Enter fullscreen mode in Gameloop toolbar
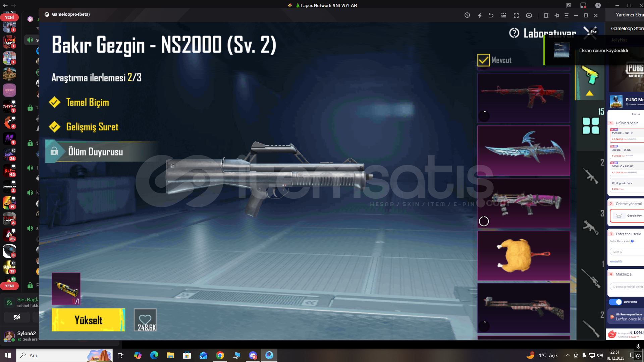The width and height of the screenshot is (644, 362). (x=516, y=15)
